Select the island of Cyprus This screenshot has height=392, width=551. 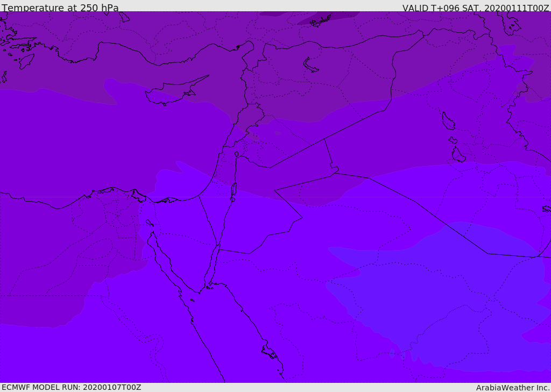(x=171, y=93)
